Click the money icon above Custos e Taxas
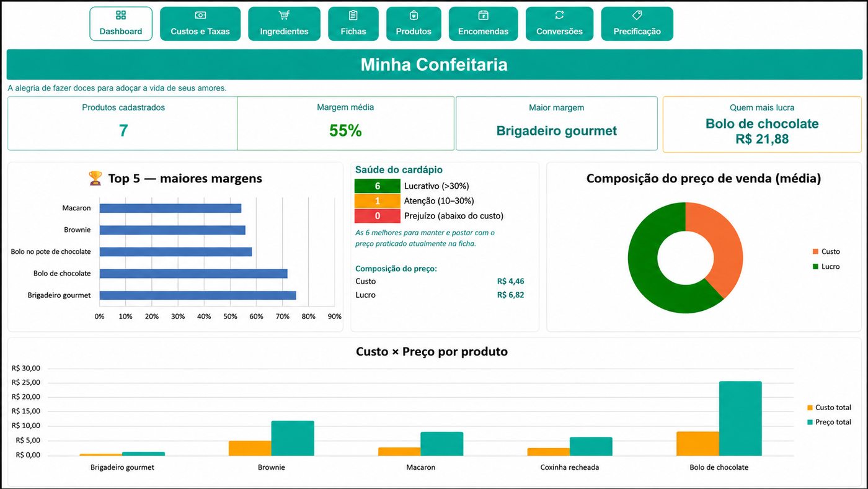 (x=200, y=16)
